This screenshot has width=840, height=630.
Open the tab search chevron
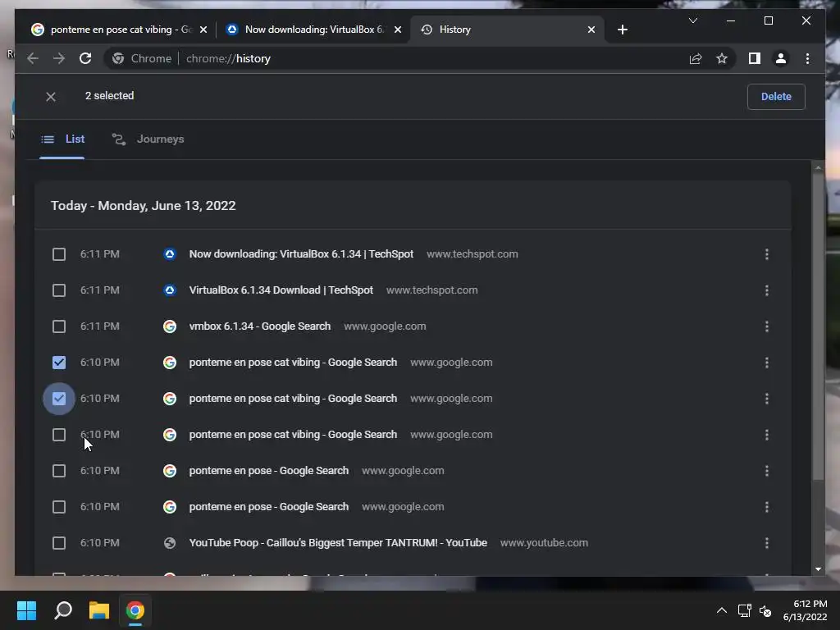[x=692, y=21]
